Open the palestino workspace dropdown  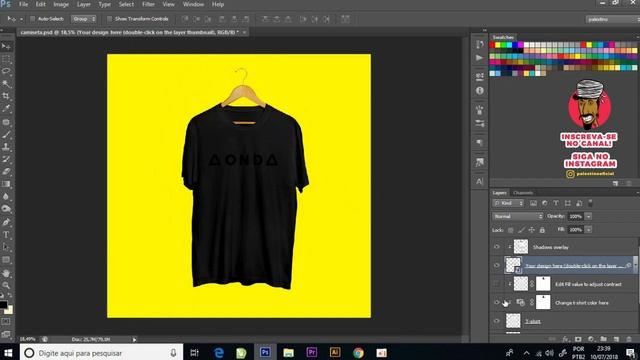(613, 19)
